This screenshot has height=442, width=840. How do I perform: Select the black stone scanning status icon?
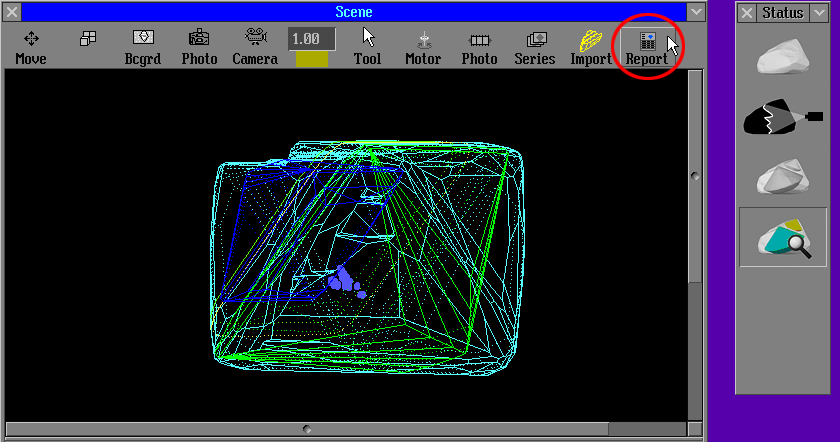pyautogui.click(x=783, y=119)
